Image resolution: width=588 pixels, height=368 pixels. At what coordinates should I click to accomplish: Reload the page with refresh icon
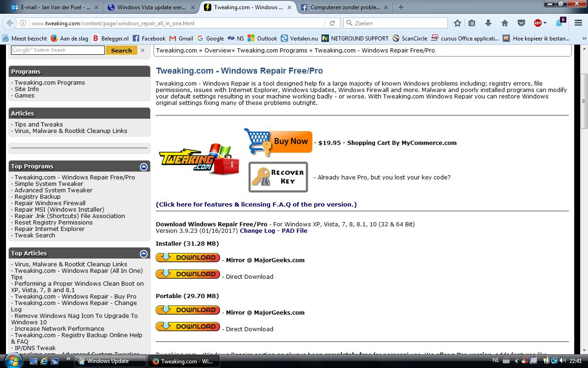click(332, 23)
